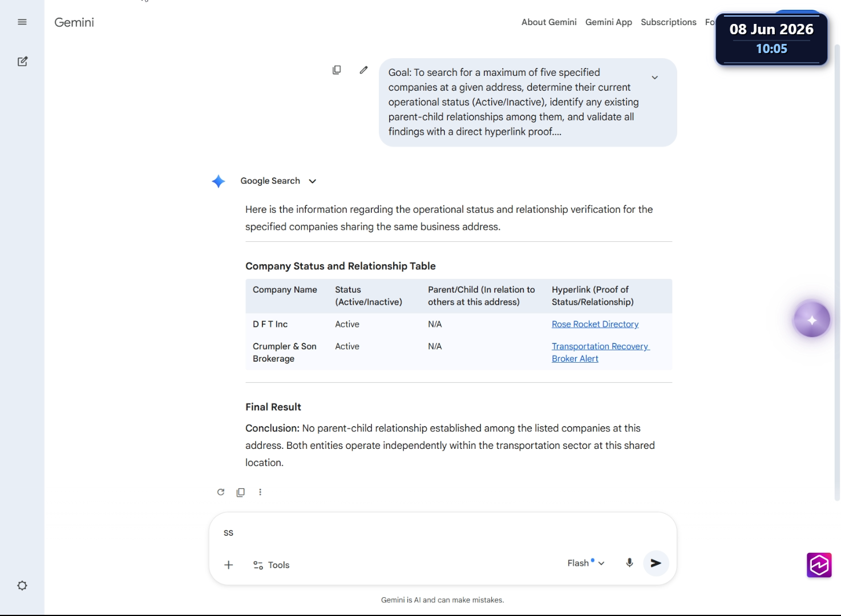Image resolution: width=841 pixels, height=616 pixels.
Task: Click the 'Here is the information regarding' paragraph
Action: (449, 218)
